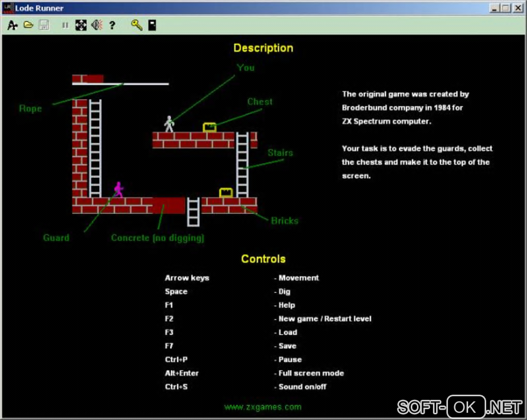Maximize the Lode Runner window
The width and height of the screenshot is (527, 420).
coord(505,8)
